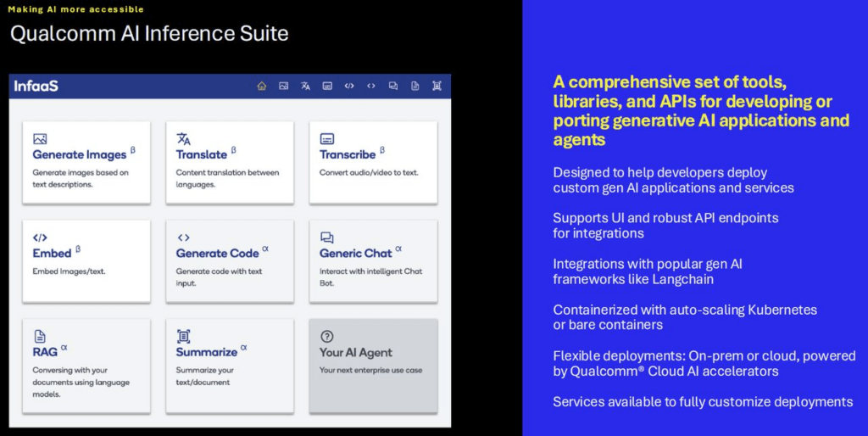
Task: Click the caption icon on Transcribe card
Action: (327, 138)
